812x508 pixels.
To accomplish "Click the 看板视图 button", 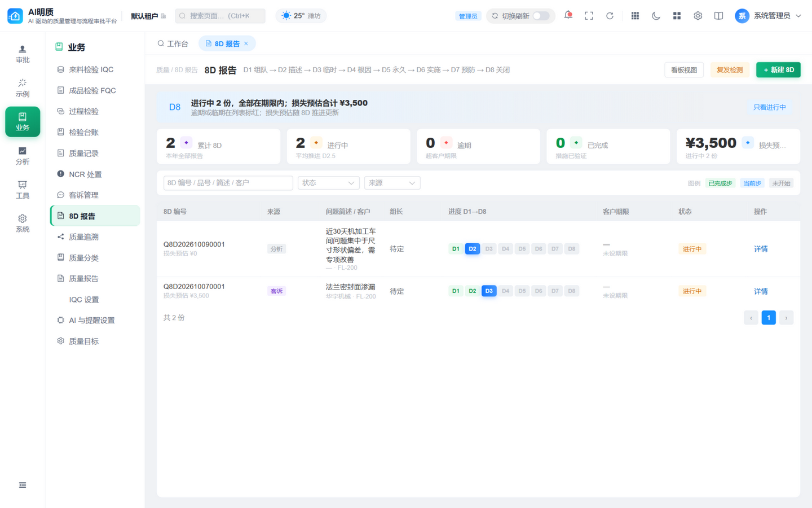I will [x=684, y=70].
